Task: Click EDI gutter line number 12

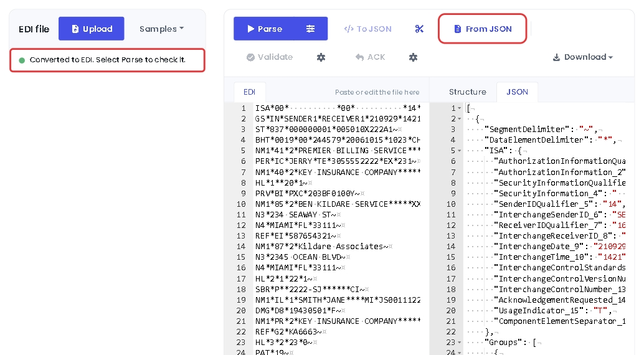Action: coord(241,225)
